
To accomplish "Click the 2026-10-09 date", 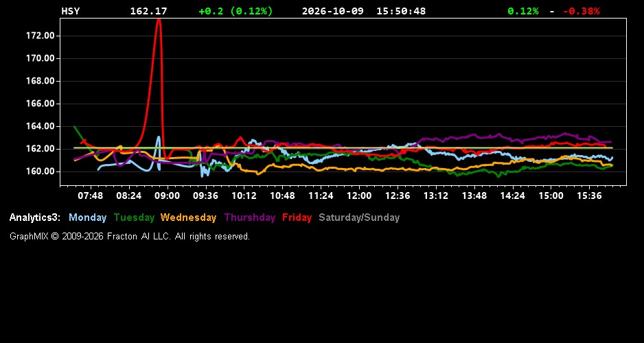I will [x=333, y=11].
